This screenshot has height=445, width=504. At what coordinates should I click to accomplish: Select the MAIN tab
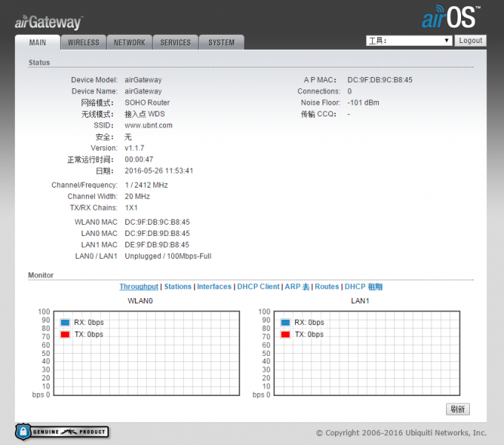(37, 43)
